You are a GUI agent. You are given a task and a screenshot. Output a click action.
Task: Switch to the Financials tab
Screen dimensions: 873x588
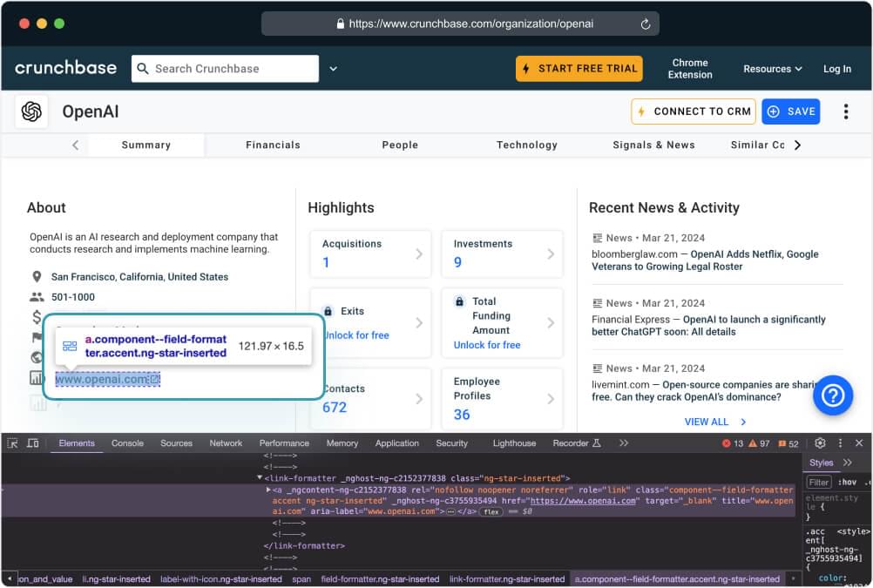[x=273, y=145]
